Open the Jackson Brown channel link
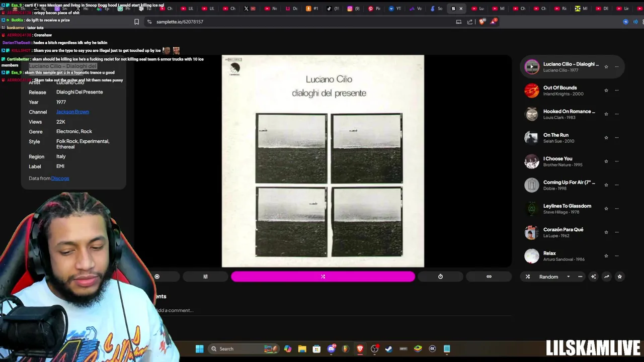Viewport: 644px width, 362px height. [72, 112]
